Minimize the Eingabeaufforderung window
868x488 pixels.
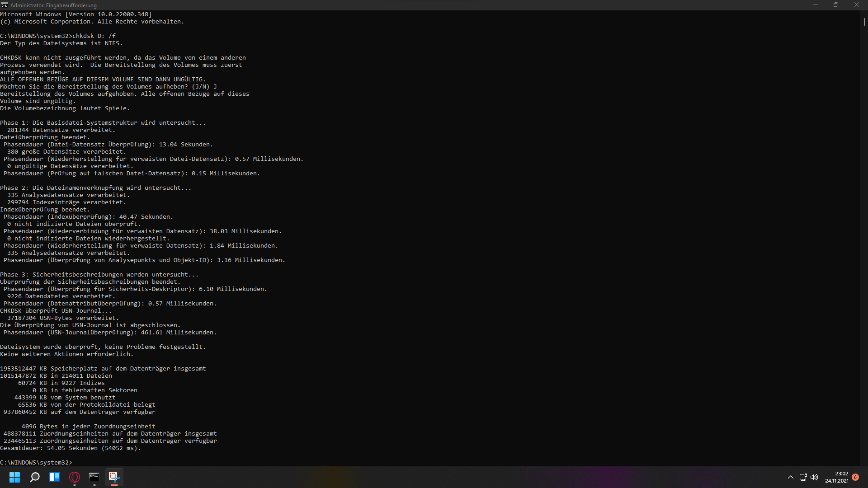click(x=816, y=5)
